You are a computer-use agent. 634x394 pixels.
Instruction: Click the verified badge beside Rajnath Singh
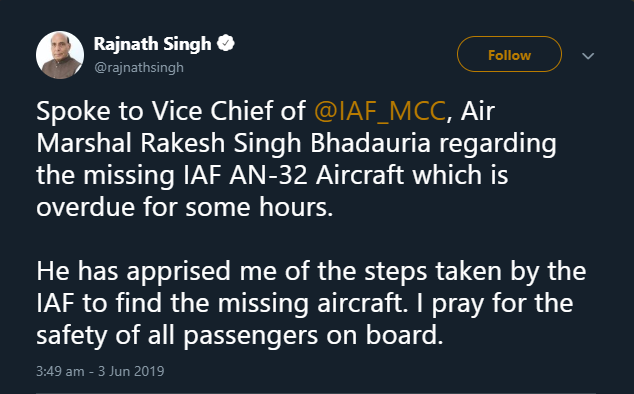pyautogui.click(x=226, y=43)
